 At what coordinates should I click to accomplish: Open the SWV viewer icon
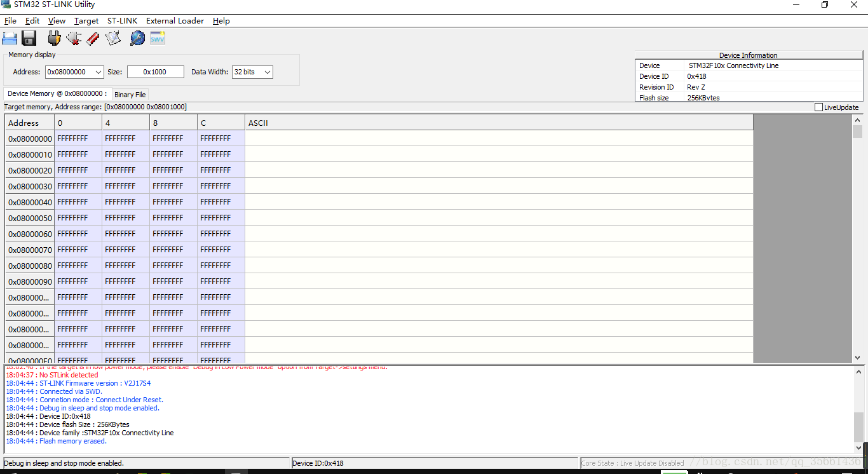pyautogui.click(x=157, y=38)
